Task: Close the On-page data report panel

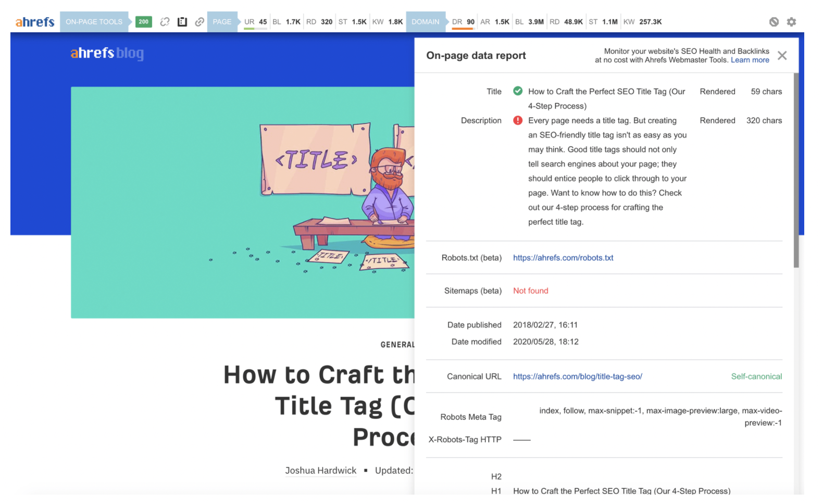Action: tap(782, 56)
